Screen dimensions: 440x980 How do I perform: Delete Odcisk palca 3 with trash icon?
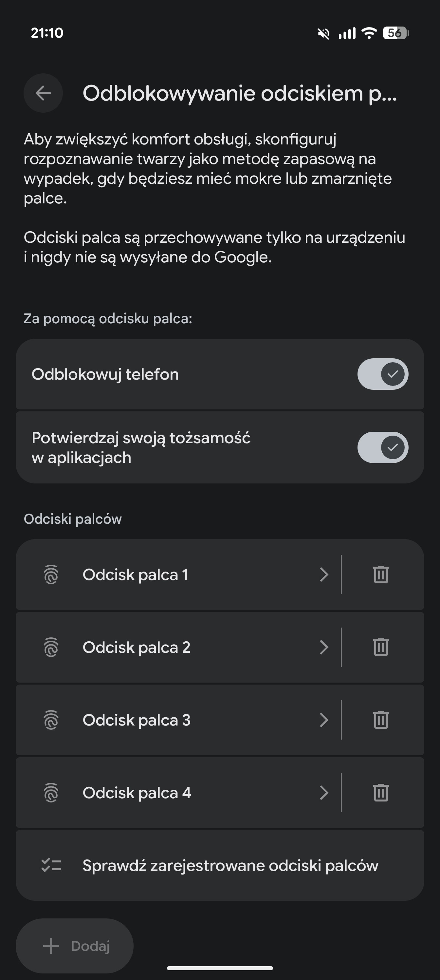coord(381,720)
